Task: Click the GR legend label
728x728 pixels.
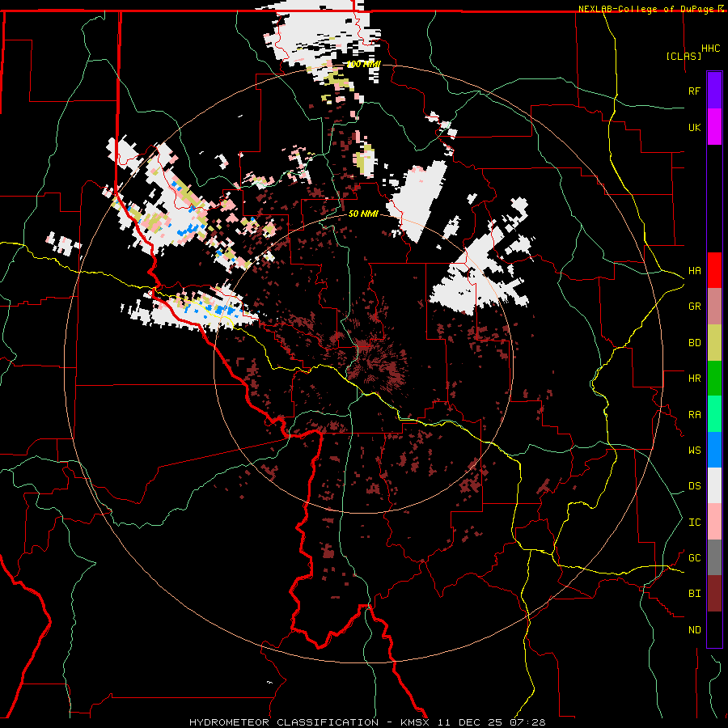Action: [694, 307]
